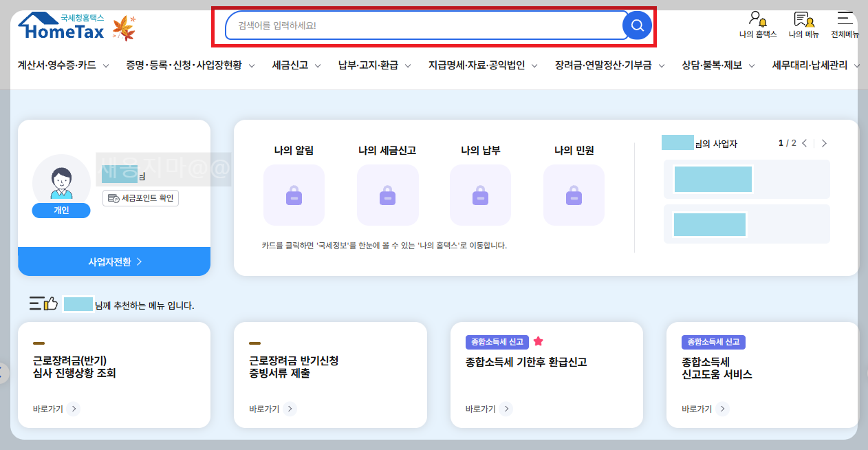Expand 세금신고 menu
The width and height of the screenshot is (868, 450).
click(296, 65)
